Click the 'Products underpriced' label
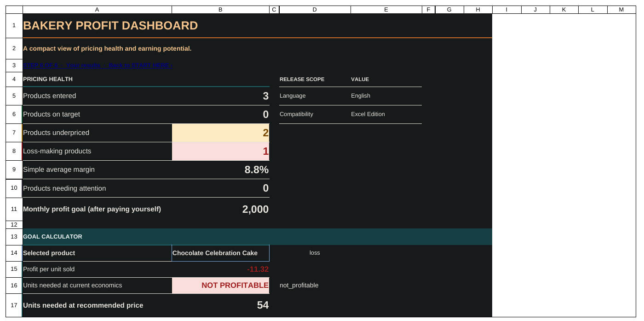 (x=56, y=133)
